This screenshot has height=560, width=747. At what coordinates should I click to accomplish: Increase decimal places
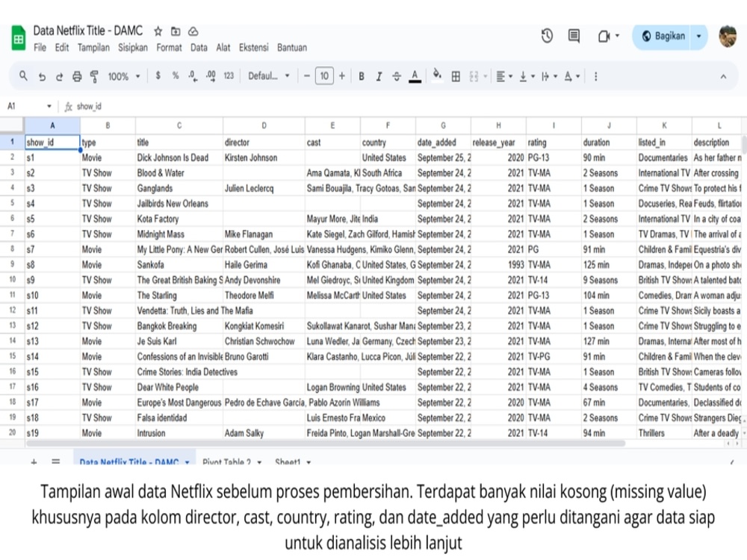point(211,76)
